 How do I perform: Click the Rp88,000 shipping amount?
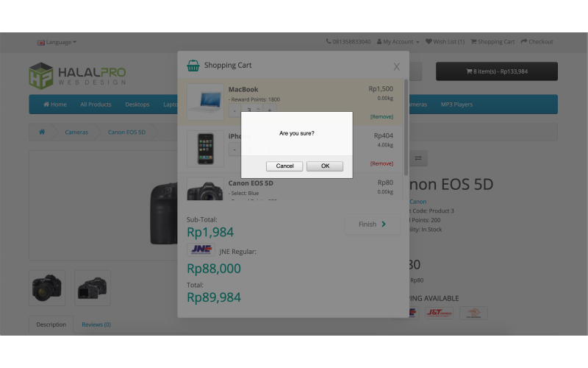pos(214,269)
